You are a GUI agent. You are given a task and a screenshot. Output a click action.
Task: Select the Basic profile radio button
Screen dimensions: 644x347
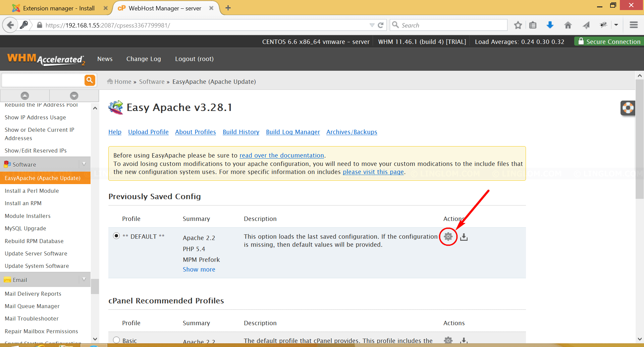click(116, 340)
